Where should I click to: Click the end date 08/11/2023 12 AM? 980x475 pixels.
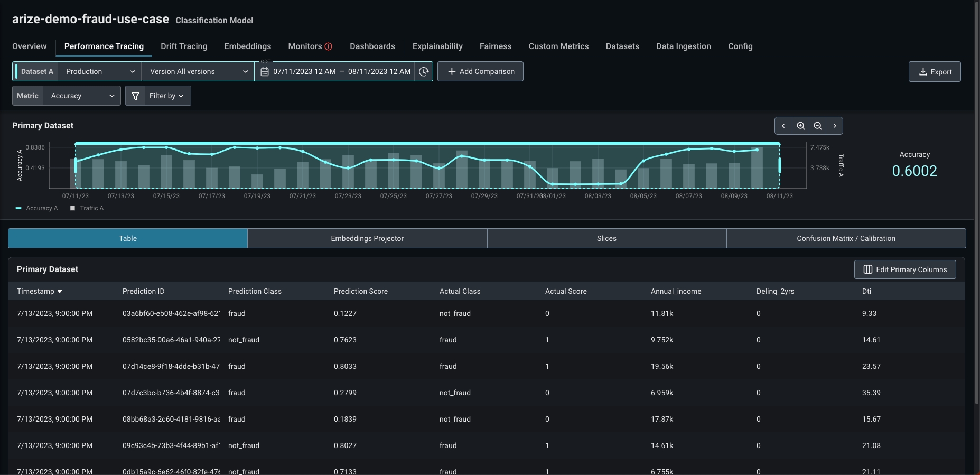(x=379, y=71)
